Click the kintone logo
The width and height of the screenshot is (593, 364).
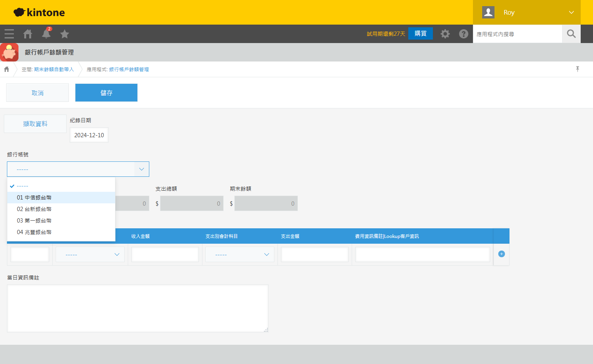[x=39, y=12]
